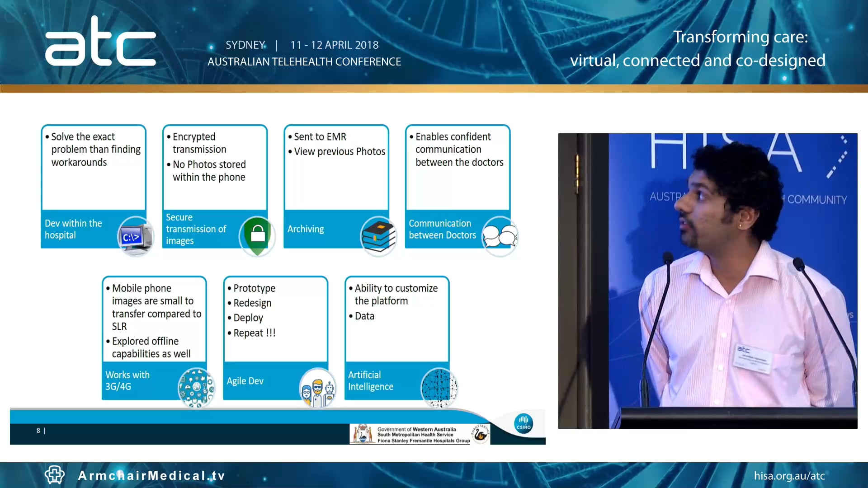Click the green padlock security icon
The image size is (868, 488).
[257, 235]
